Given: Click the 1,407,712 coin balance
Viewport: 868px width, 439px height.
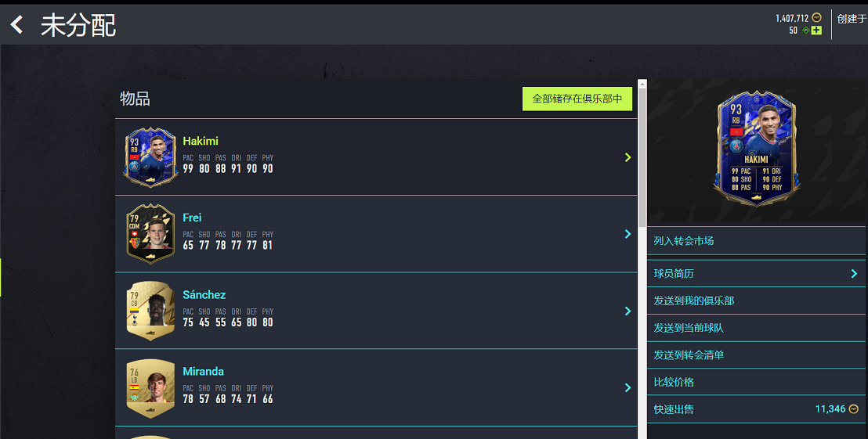Looking at the screenshot, I should [791, 18].
